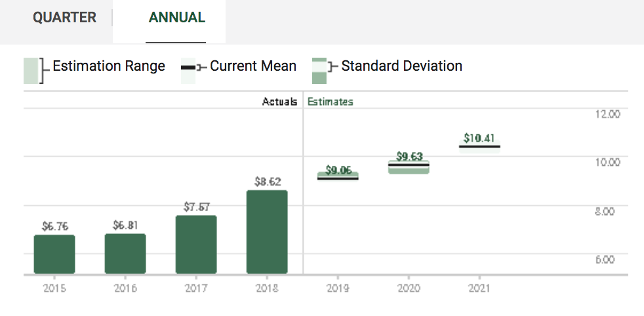Click the Estimates section header
644x316 pixels.
(331, 102)
